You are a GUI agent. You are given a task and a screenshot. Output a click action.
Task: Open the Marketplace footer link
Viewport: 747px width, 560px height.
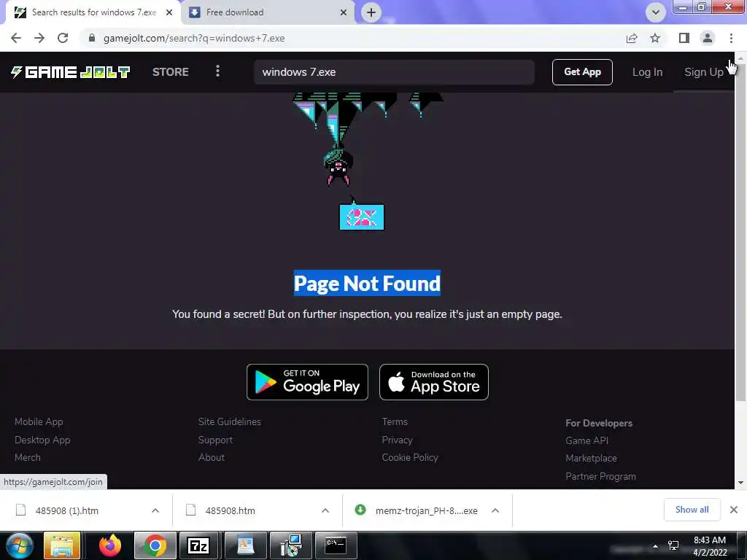(591, 458)
